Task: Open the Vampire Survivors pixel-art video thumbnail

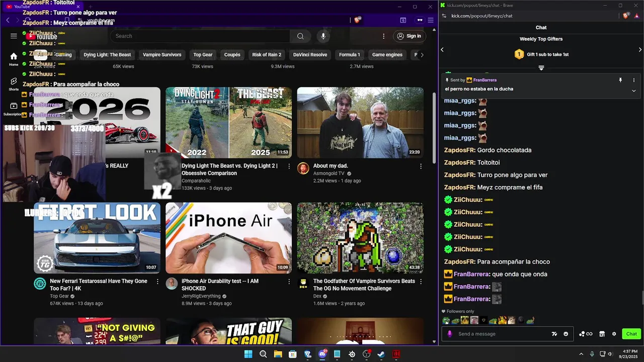Action: tap(360, 238)
